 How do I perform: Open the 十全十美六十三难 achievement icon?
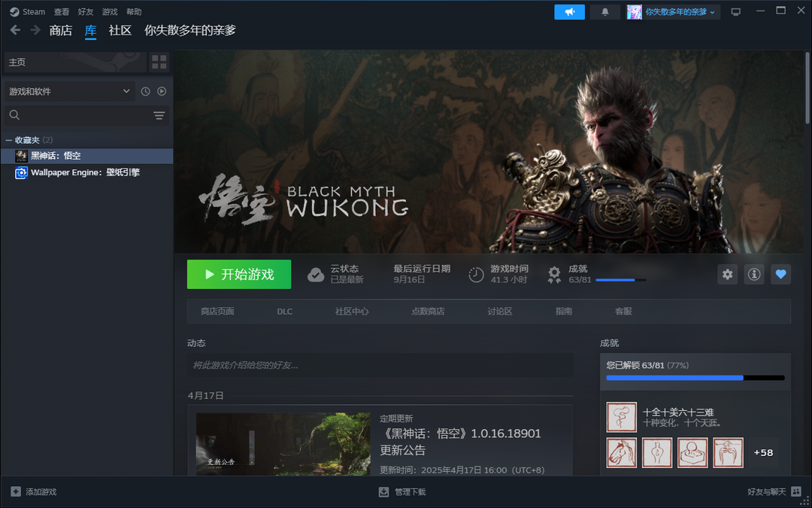[622, 417]
